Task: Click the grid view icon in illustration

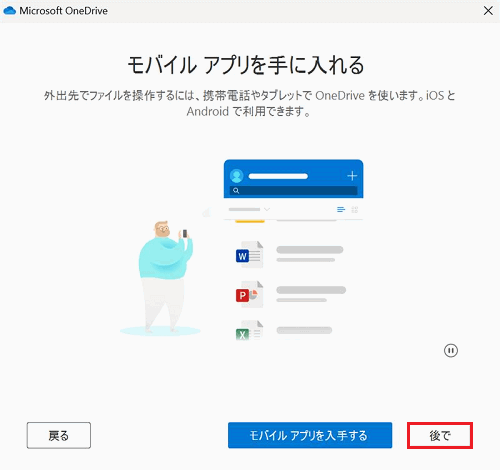Action: (355, 210)
